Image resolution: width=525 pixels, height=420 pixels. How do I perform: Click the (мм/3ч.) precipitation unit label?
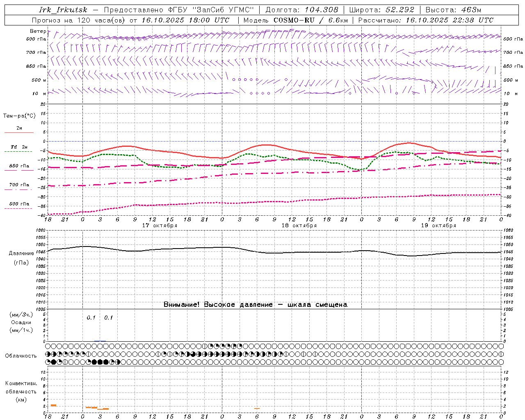click(x=21, y=315)
